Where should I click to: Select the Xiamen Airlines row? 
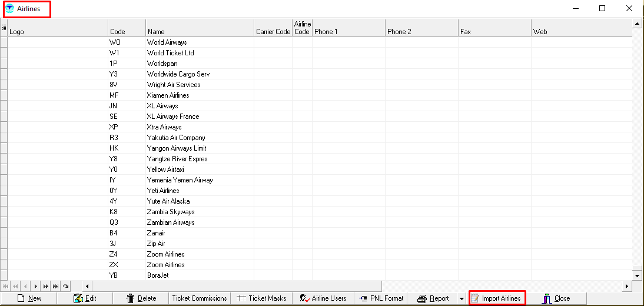[x=168, y=95]
